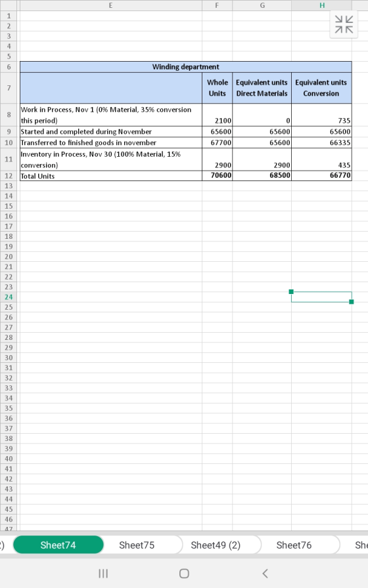The width and height of the screenshot is (368, 588).
Task: Select row 24 header
Action: pyautogui.click(x=9, y=297)
